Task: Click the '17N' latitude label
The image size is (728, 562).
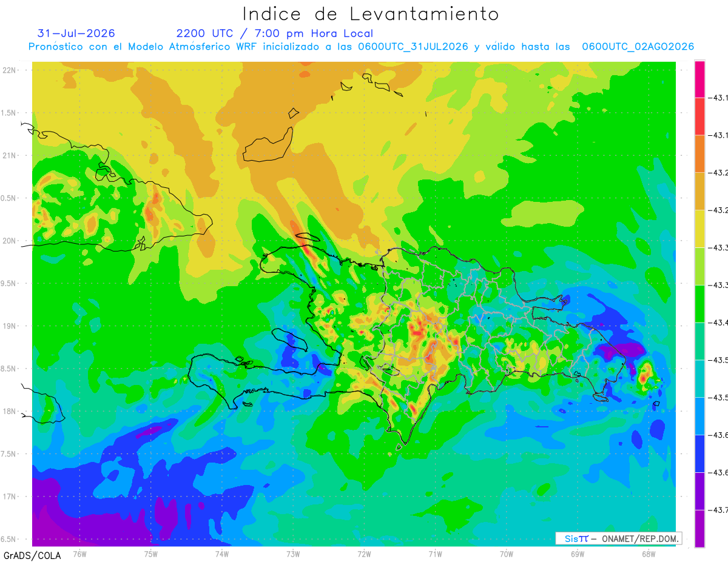Action: (10, 497)
